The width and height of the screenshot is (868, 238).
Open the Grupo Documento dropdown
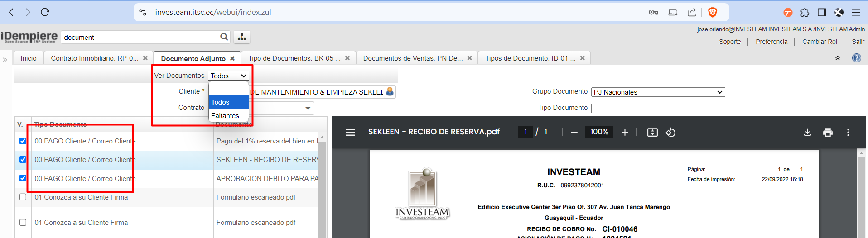tap(658, 92)
